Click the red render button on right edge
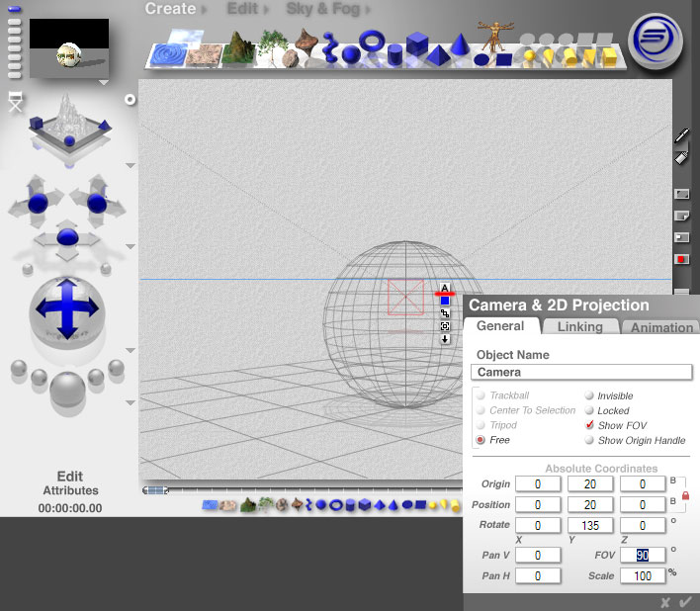 681,259
